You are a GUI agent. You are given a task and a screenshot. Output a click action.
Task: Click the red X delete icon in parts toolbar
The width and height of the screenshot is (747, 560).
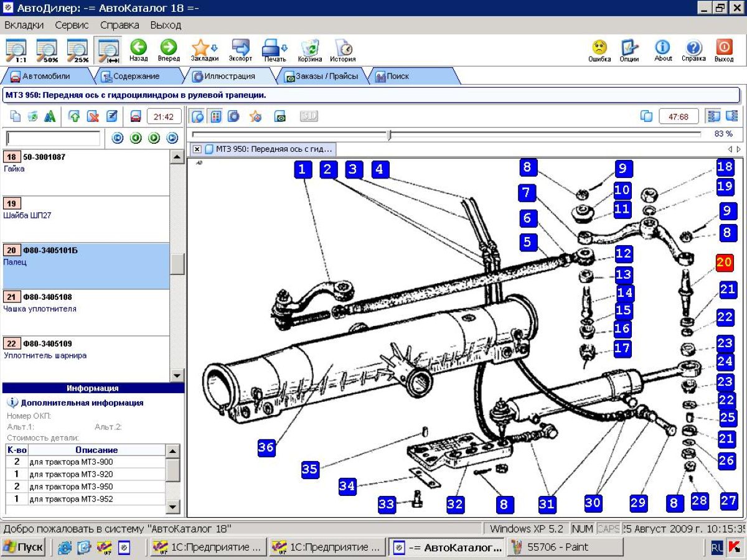tap(93, 117)
